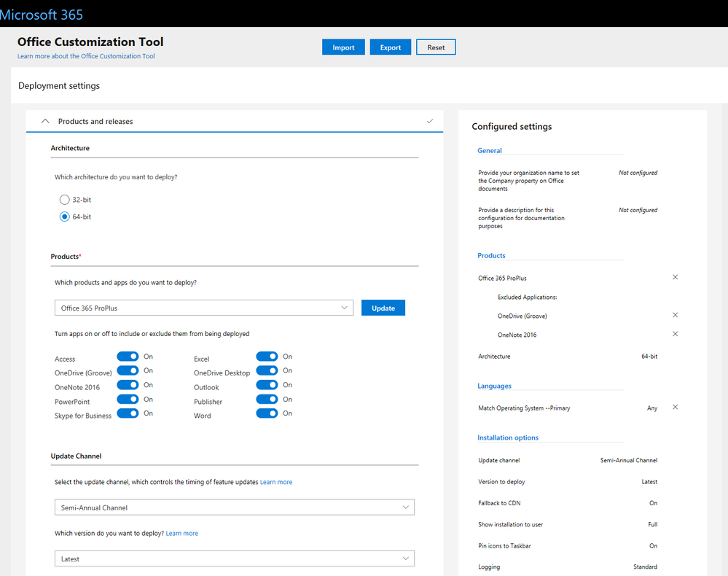Toggle the Word app switch

[267, 413]
